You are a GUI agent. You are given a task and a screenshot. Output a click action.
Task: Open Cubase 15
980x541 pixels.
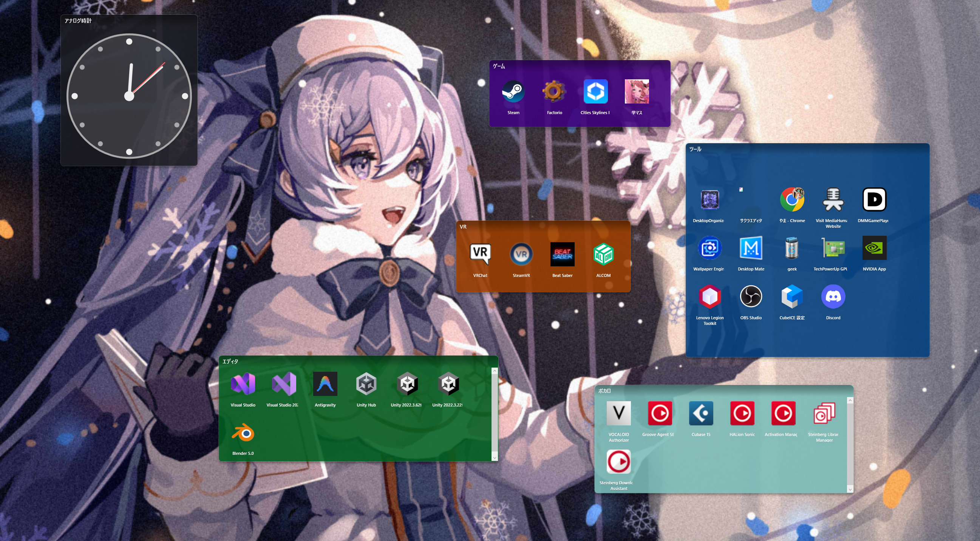[x=701, y=413]
